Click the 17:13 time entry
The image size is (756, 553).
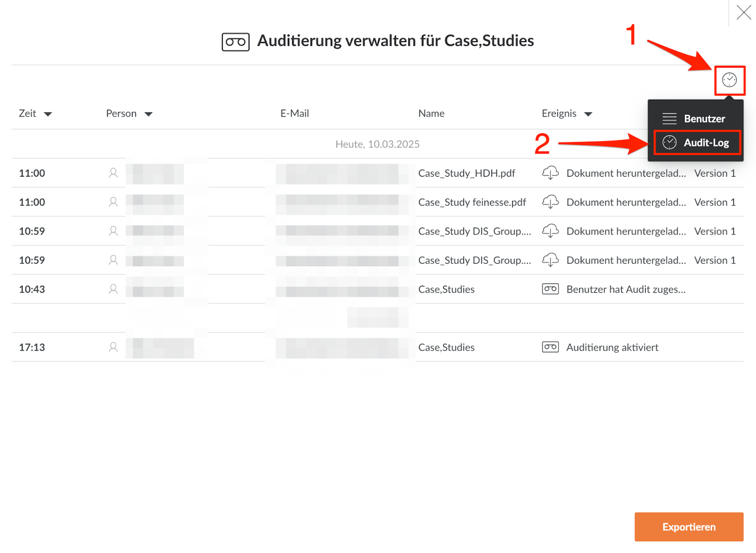pyautogui.click(x=32, y=347)
